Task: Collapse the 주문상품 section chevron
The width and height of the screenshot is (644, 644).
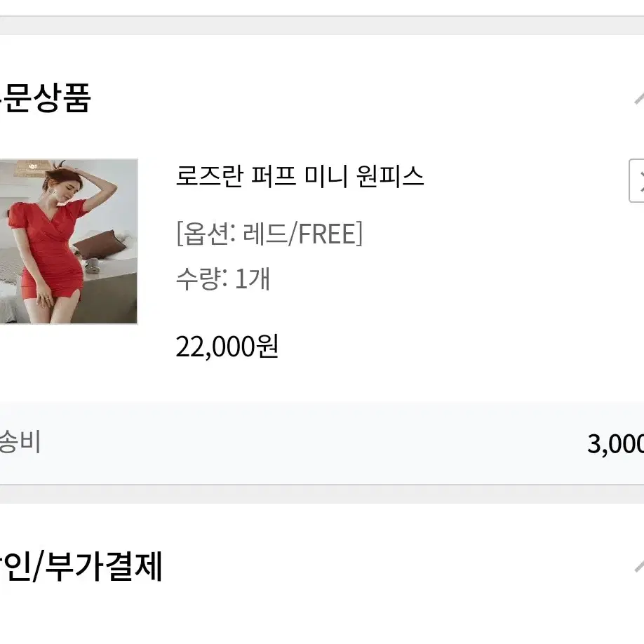Action: point(639,98)
